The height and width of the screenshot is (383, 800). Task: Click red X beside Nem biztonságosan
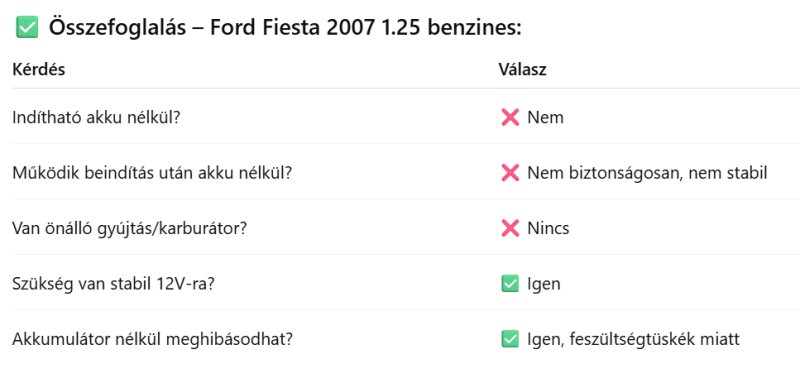[510, 173]
